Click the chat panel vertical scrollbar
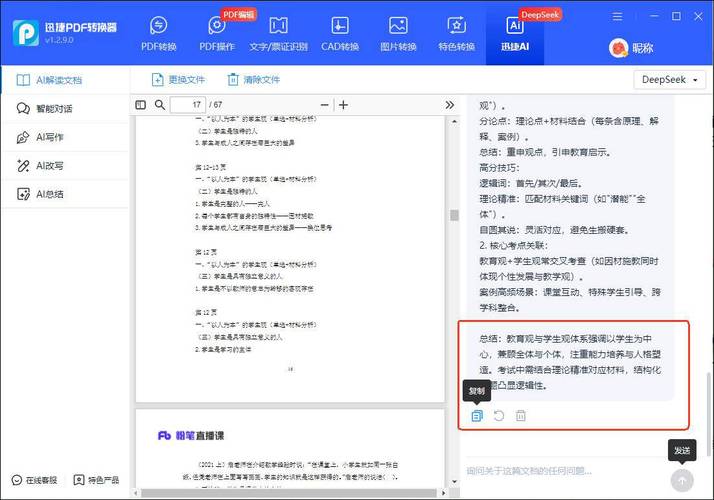Viewport: 714px width, 500px height. pyautogui.click(x=708, y=414)
